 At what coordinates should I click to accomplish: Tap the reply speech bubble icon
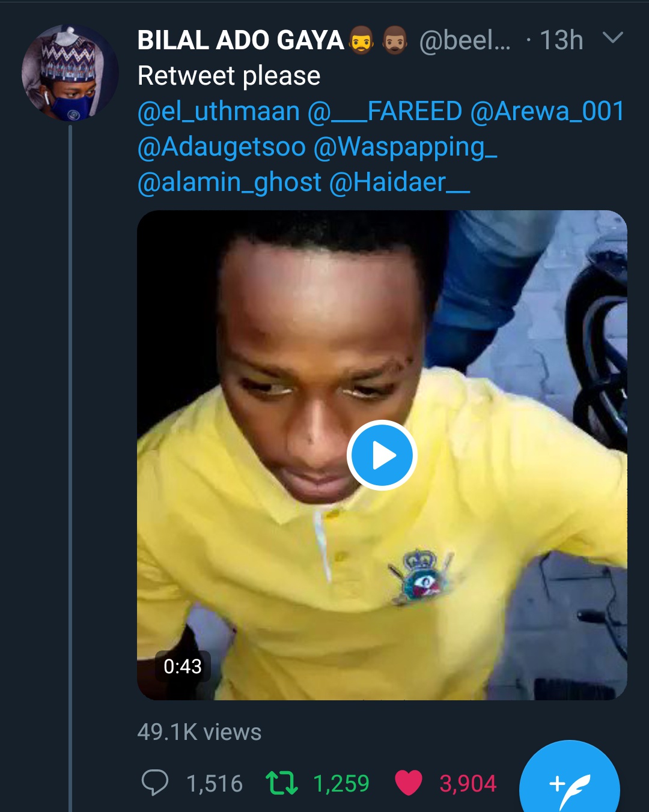(154, 783)
